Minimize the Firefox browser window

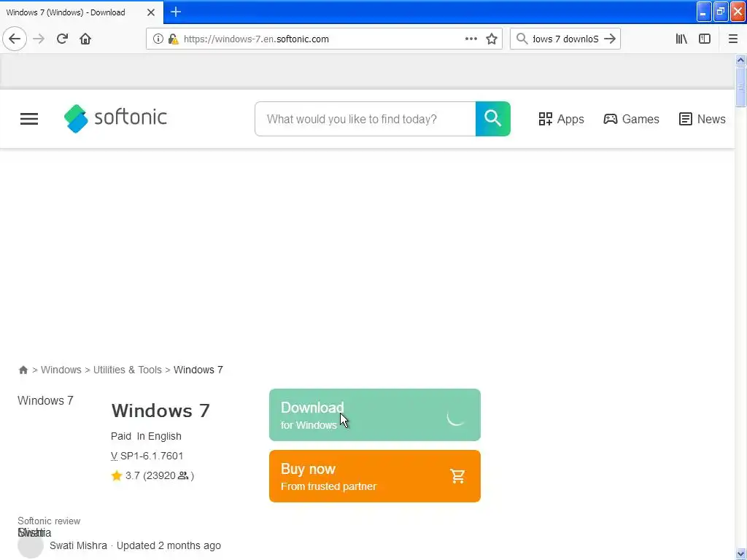click(x=704, y=12)
